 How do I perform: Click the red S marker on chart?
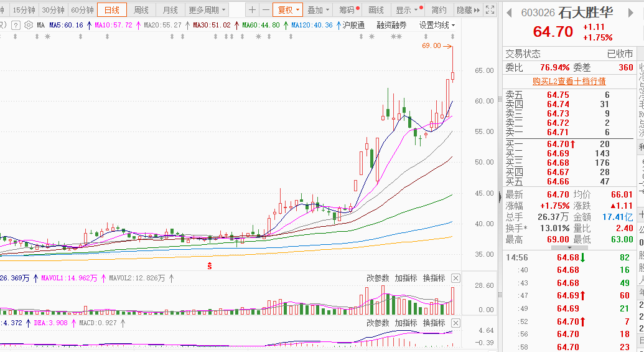[210, 265]
